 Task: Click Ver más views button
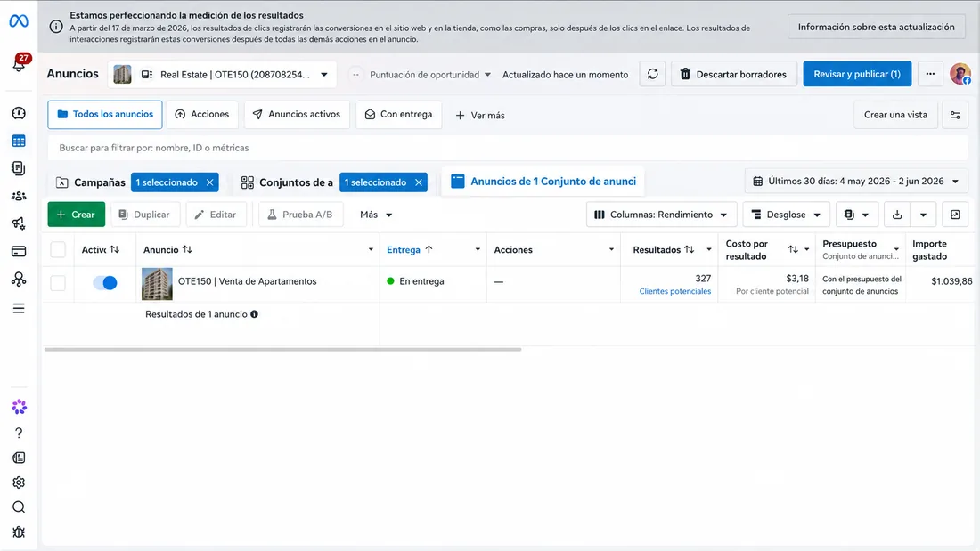480,115
